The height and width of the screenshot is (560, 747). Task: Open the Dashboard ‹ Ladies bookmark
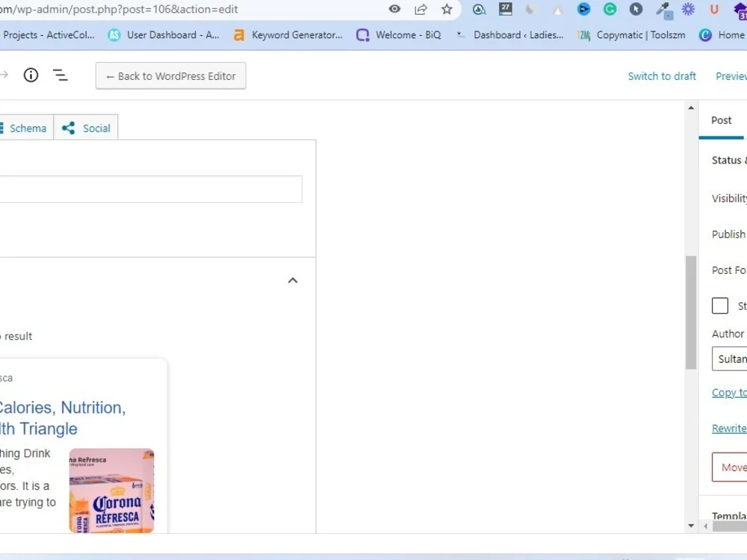pyautogui.click(x=509, y=35)
